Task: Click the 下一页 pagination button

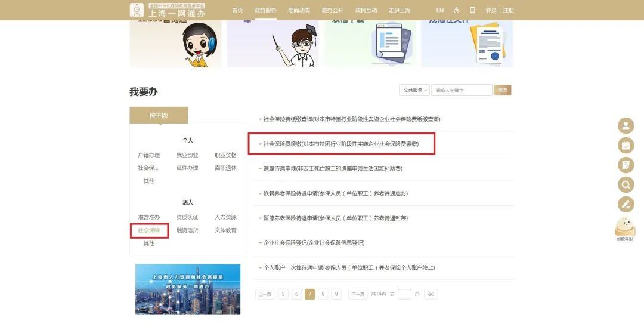Action: (x=357, y=294)
